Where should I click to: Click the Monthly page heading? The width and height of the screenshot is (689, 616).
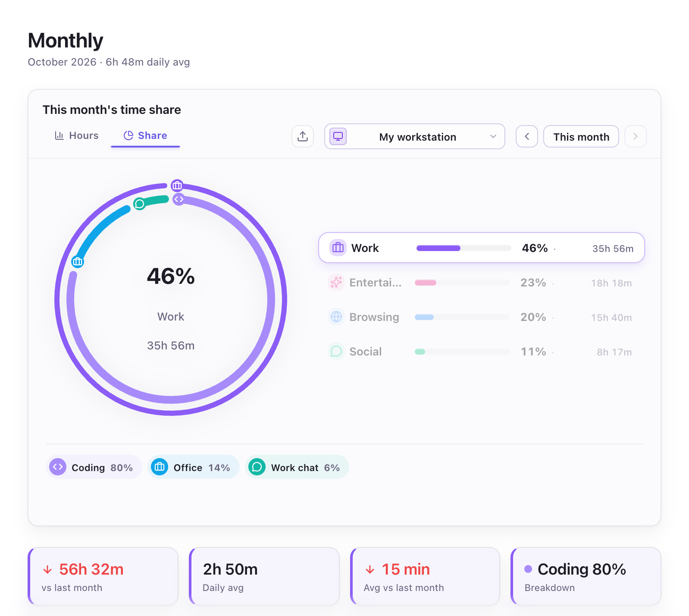tap(66, 41)
